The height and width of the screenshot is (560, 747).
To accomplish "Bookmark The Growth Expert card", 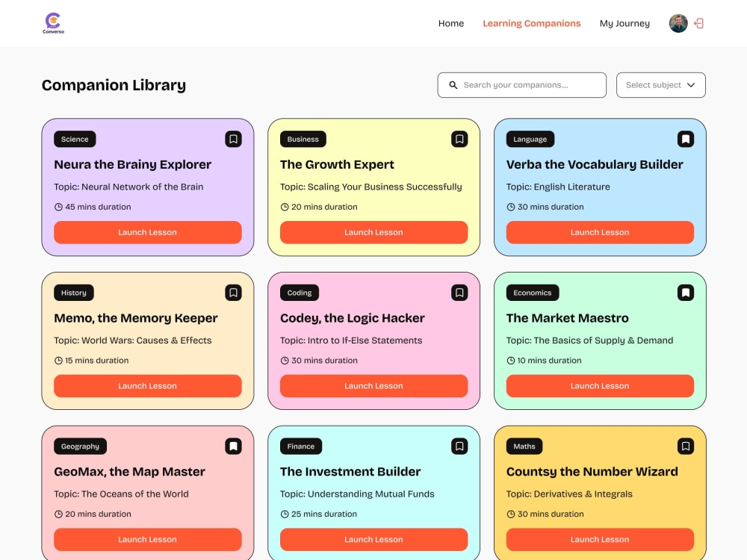I will pos(459,139).
